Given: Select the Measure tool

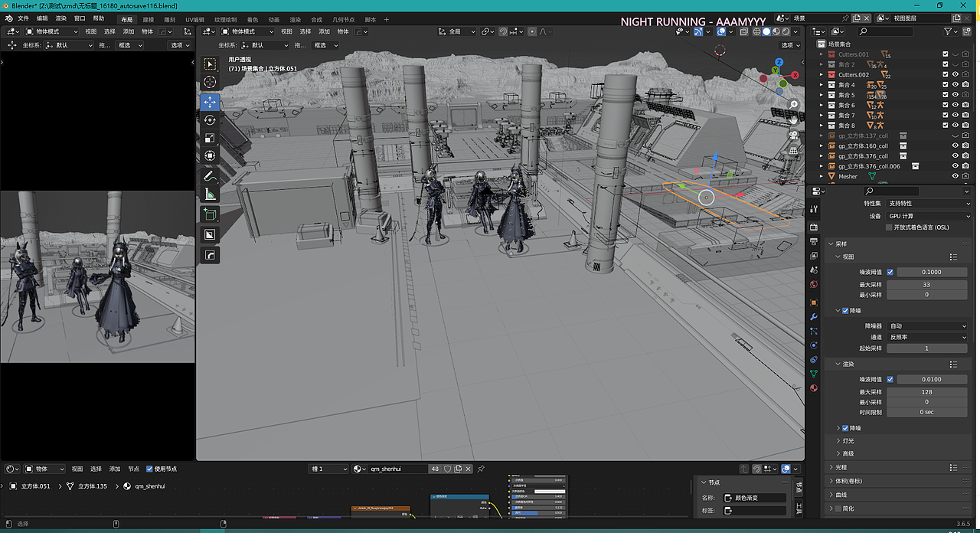Looking at the screenshot, I should coord(211,195).
